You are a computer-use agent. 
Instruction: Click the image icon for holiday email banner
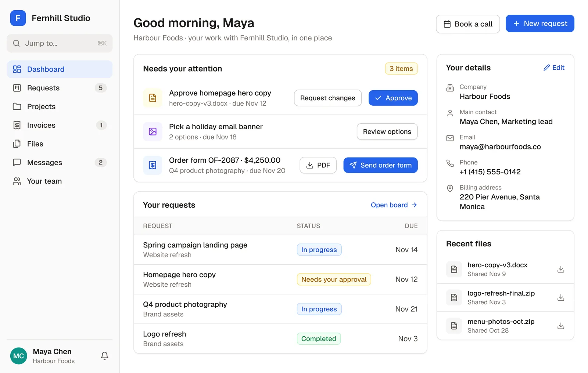[153, 131]
